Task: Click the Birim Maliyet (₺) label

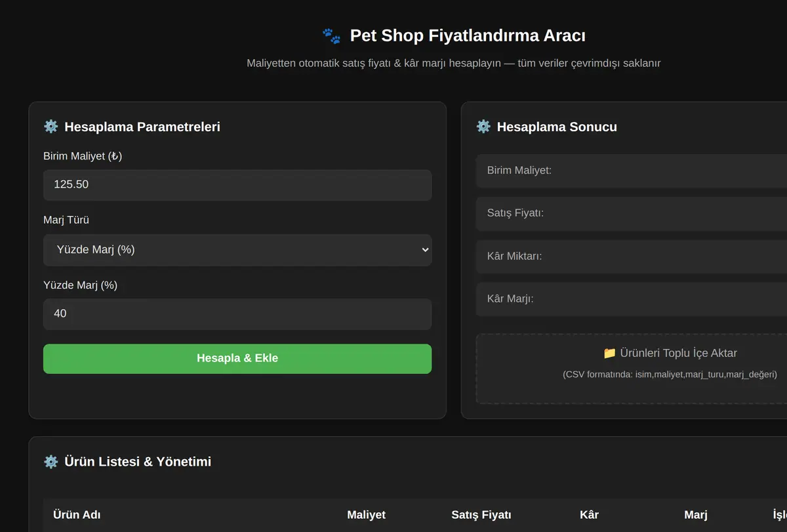Action: 83,156
